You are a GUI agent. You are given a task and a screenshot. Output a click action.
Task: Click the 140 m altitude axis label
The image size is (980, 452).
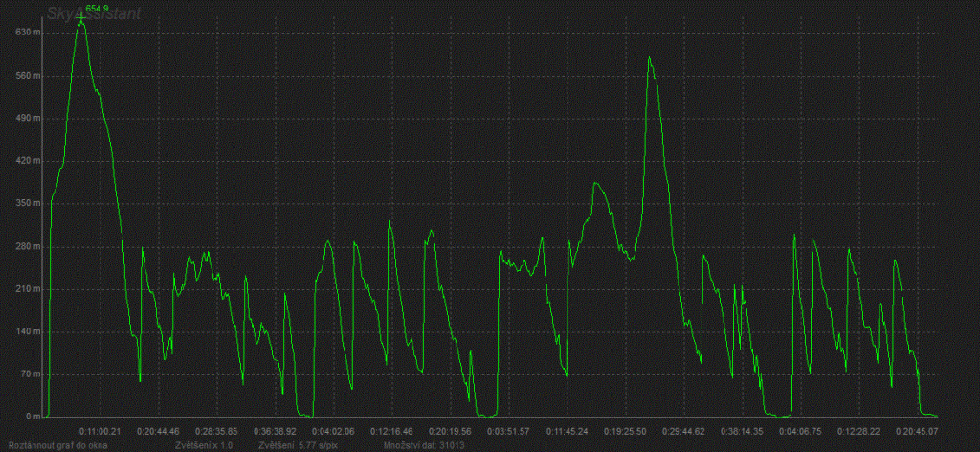coord(23,332)
